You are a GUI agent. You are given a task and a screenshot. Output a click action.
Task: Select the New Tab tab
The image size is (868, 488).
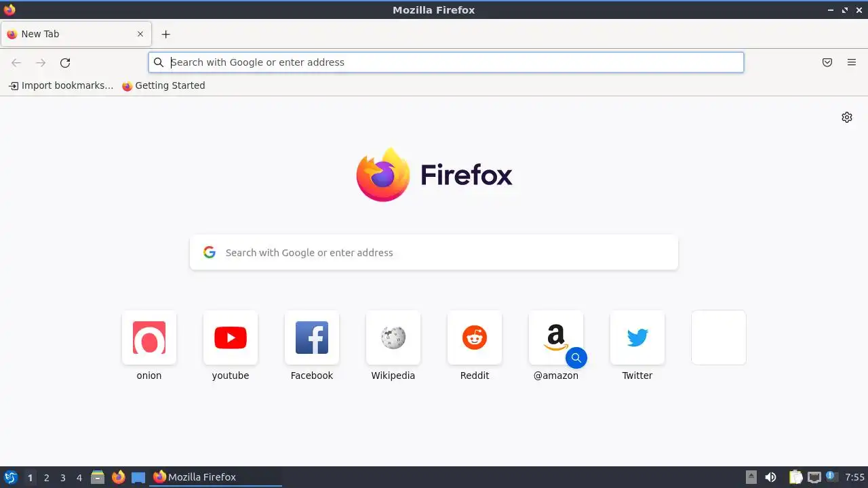[75, 34]
